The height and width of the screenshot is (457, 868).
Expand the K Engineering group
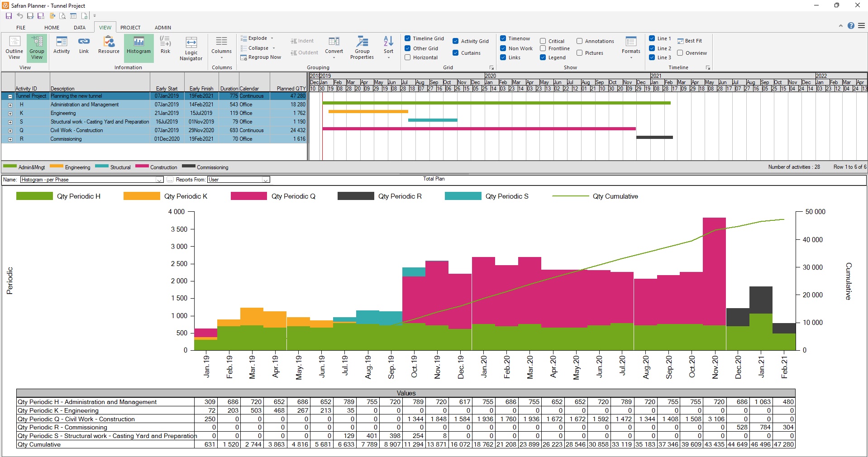[x=10, y=114]
